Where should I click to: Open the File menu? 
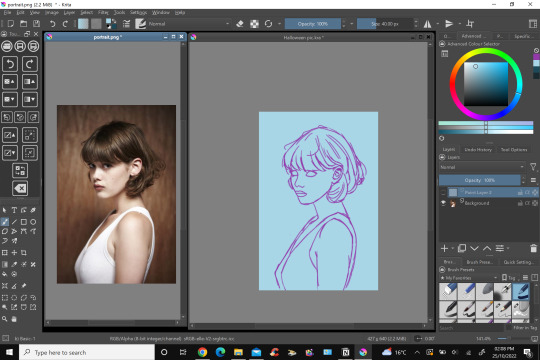click(x=8, y=12)
